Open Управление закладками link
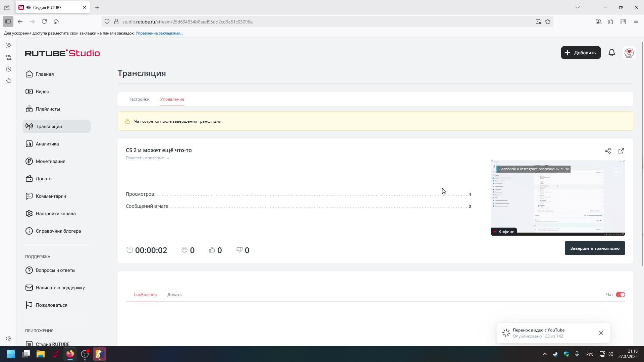Image resolution: width=644 pixels, height=362 pixels. [159, 33]
